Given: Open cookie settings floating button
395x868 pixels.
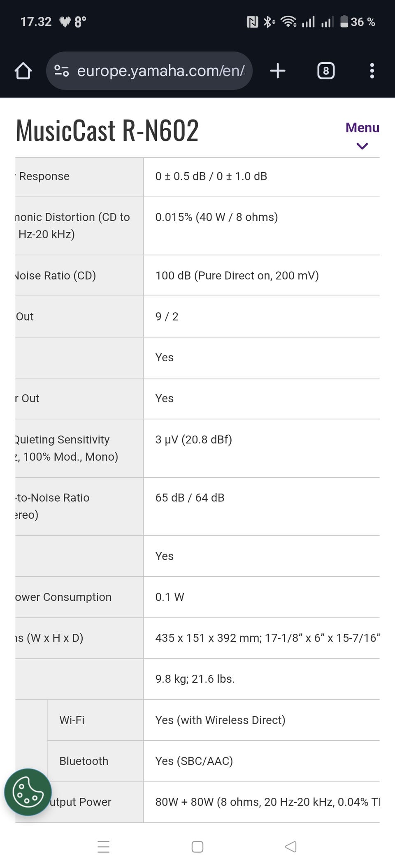Looking at the screenshot, I should (28, 792).
